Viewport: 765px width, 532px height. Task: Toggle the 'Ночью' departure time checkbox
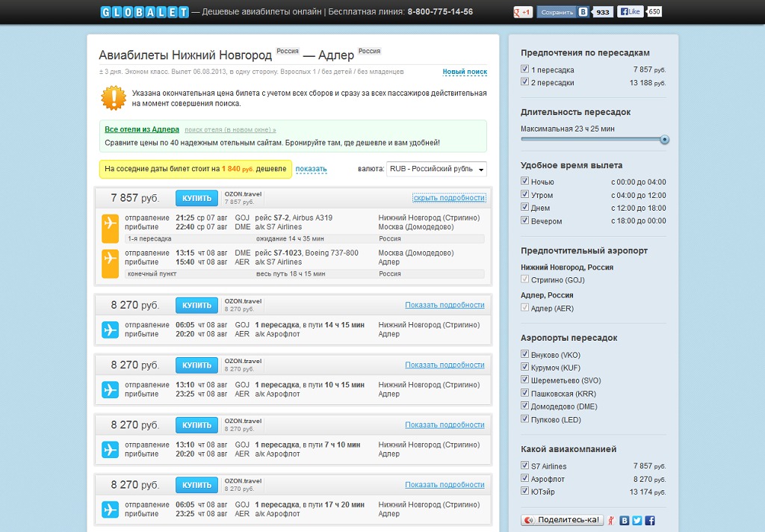[x=525, y=182]
